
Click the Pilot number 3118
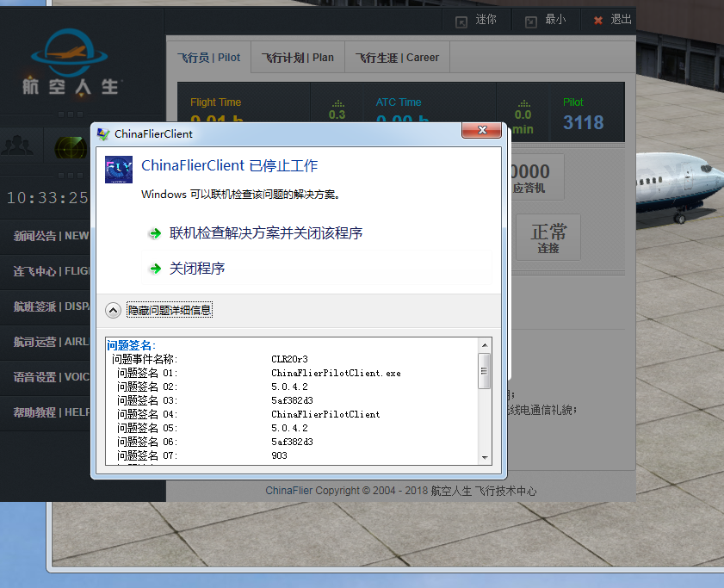(583, 122)
